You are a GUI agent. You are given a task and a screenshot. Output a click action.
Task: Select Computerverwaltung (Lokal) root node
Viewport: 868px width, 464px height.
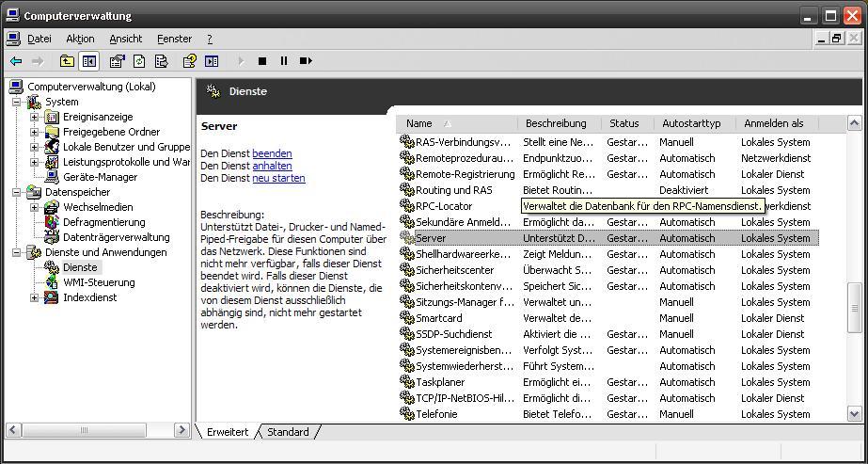91,87
